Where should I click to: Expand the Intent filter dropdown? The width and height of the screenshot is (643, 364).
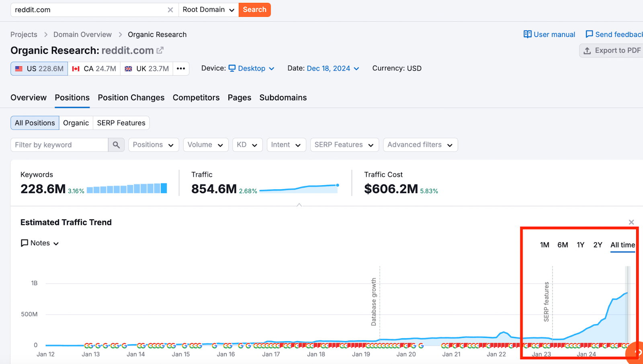(x=286, y=145)
